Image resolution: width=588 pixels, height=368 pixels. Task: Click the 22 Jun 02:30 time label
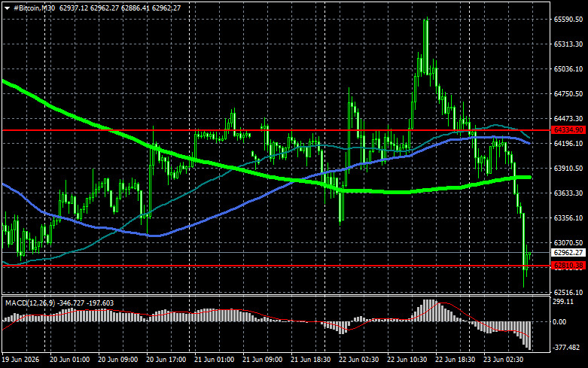[359, 360]
